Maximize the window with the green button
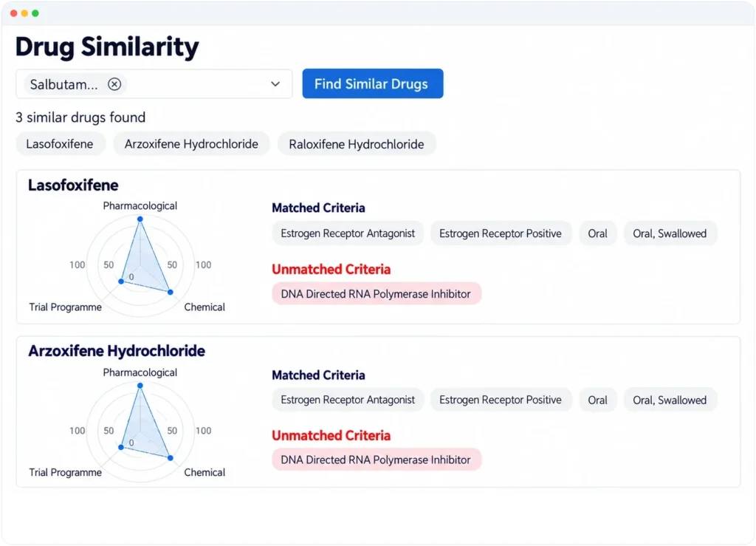Image resolution: width=756 pixels, height=546 pixels. [x=35, y=13]
